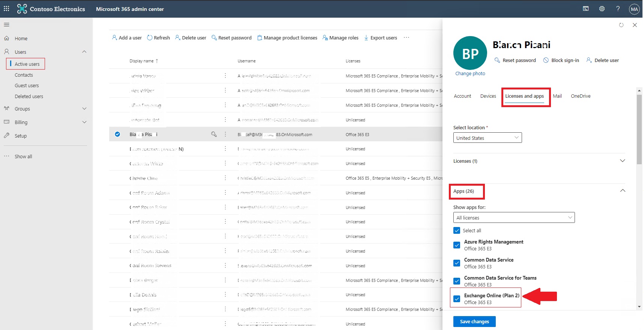Open Guest users in sidebar
644x330 pixels.
[27, 85]
